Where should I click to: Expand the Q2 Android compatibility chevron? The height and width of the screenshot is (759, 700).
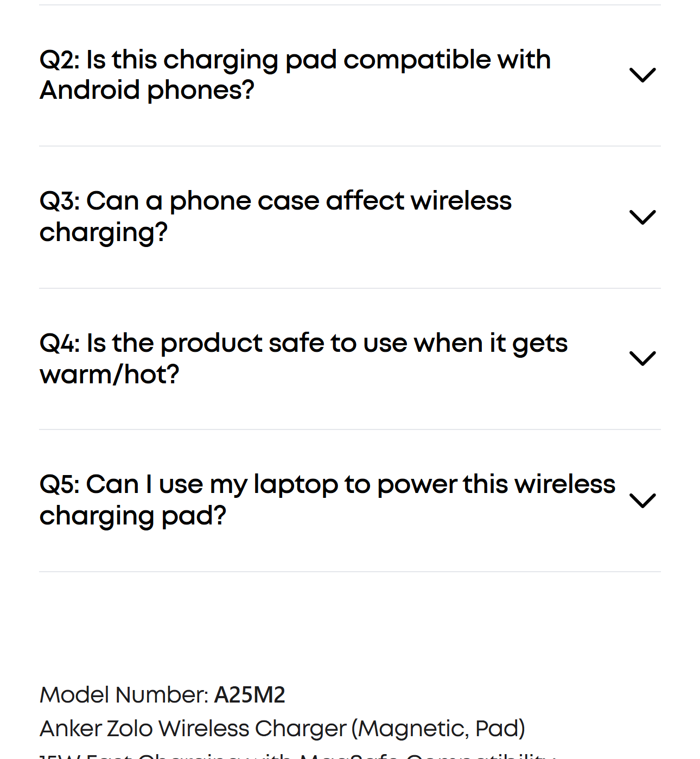pos(642,75)
